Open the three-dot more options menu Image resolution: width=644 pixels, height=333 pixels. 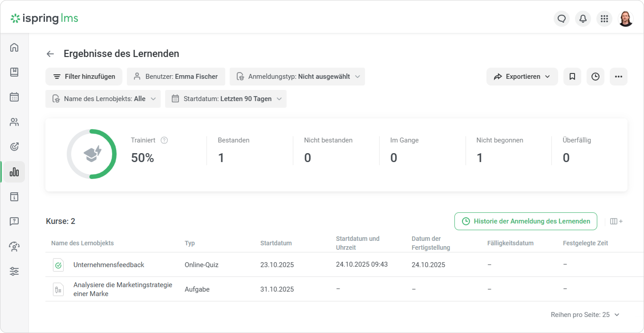point(618,77)
